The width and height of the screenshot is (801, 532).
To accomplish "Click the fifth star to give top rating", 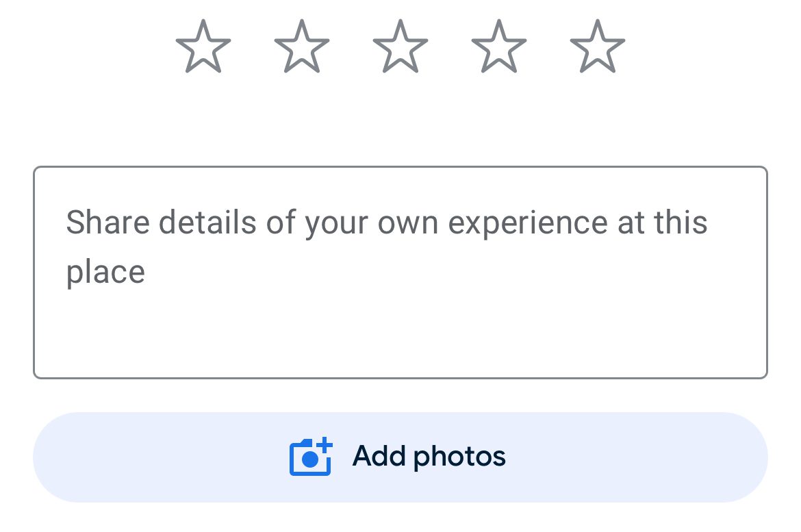I will point(598,47).
